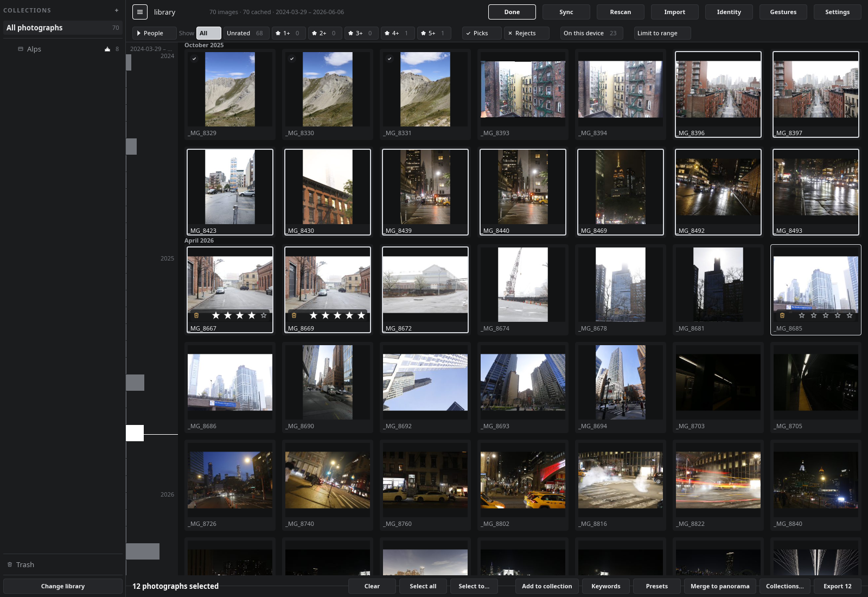The height and width of the screenshot is (597, 868).
Task: Reject _MG_8685 with its trash icon
Action: [782, 315]
